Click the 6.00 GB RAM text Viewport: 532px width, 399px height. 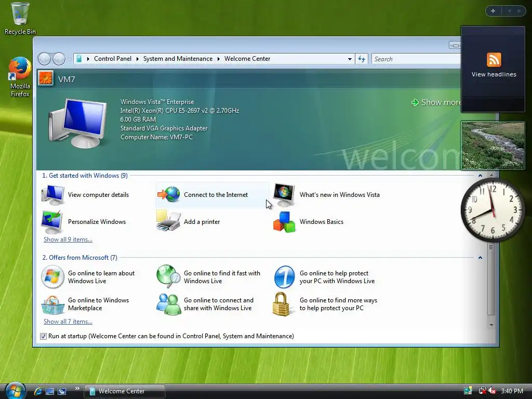click(x=138, y=119)
